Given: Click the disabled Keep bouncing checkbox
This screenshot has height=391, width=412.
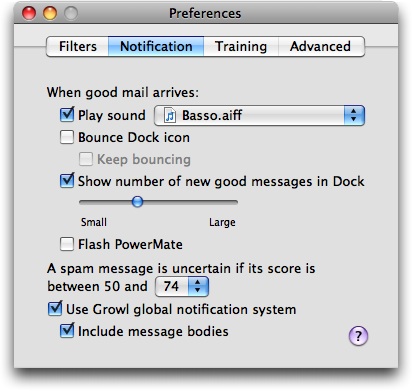Looking at the screenshot, I should [x=86, y=159].
